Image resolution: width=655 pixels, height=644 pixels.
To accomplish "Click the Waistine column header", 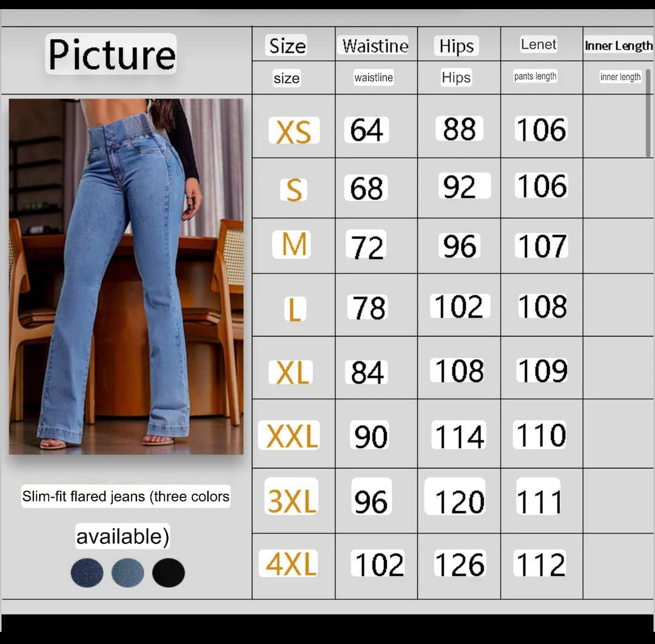I will (375, 45).
